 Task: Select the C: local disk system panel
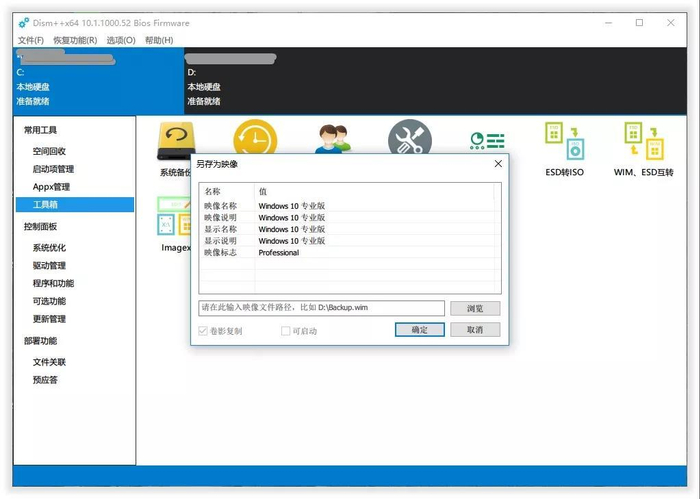pos(98,81)
